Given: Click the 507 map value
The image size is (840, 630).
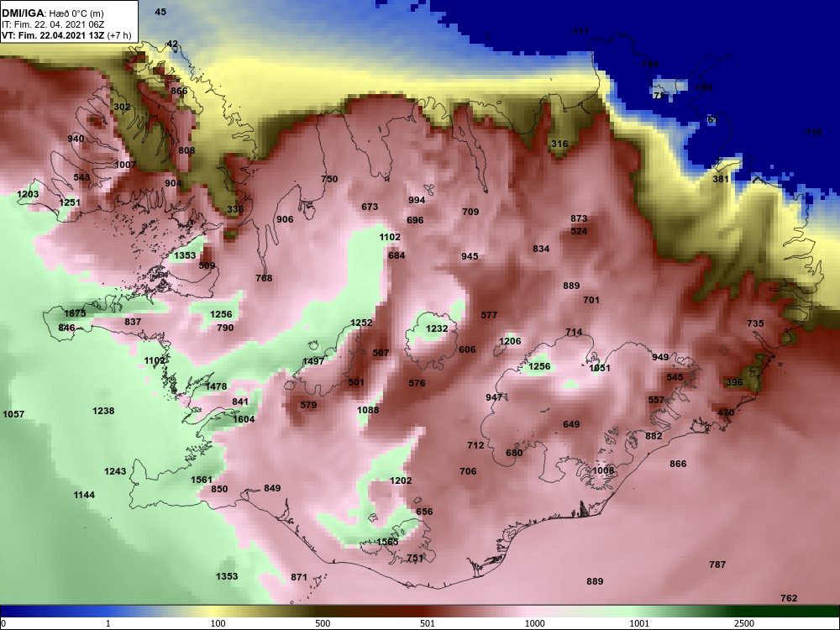Looking at the screenshot, I should (381, 353).
